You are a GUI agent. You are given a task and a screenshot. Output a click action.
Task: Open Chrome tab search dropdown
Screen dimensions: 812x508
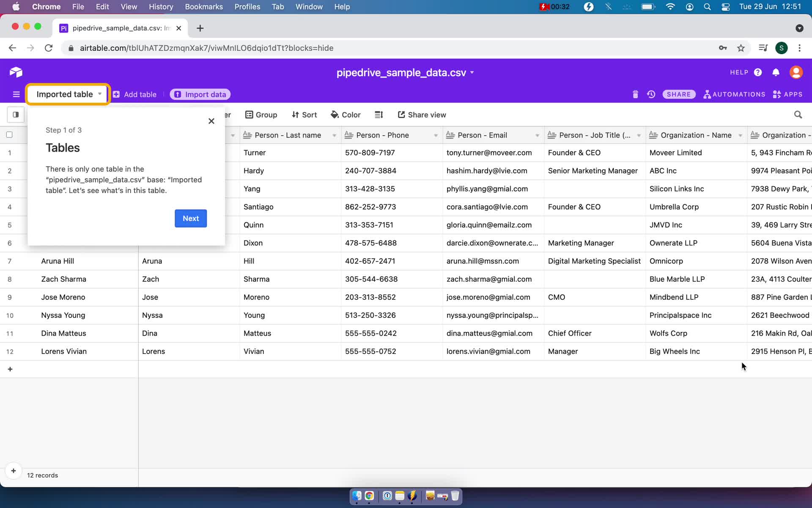point(799,28)
